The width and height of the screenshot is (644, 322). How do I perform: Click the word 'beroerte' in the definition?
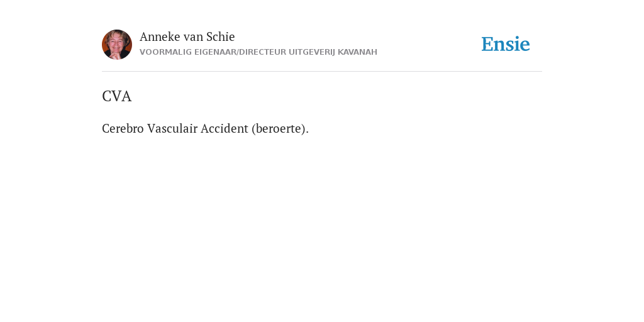[x=279, y=128]
